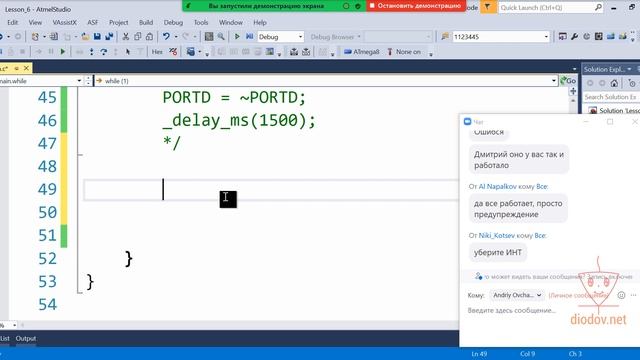Click the emoji smiley icon in chat
Viewport: 640px width, 360px height.
click(621, 295)
